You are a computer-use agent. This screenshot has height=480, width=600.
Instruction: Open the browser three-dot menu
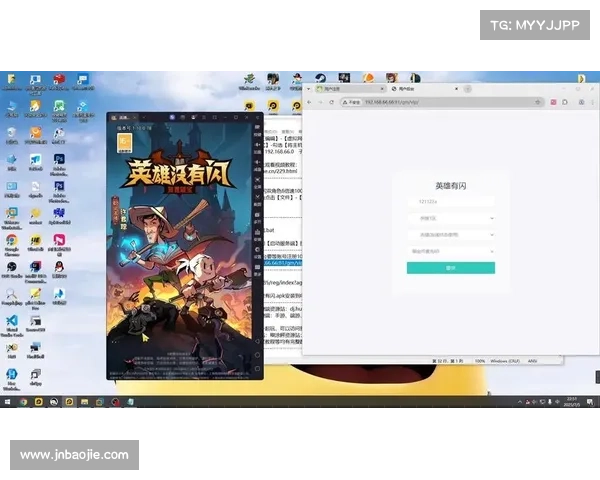(593, 102)
